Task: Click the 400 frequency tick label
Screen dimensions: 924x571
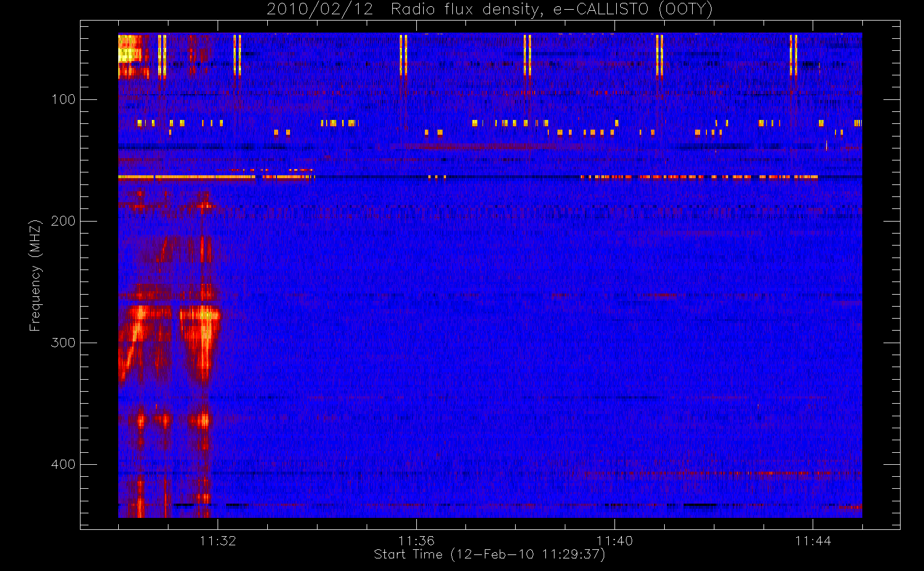Action: click(63, 464)
